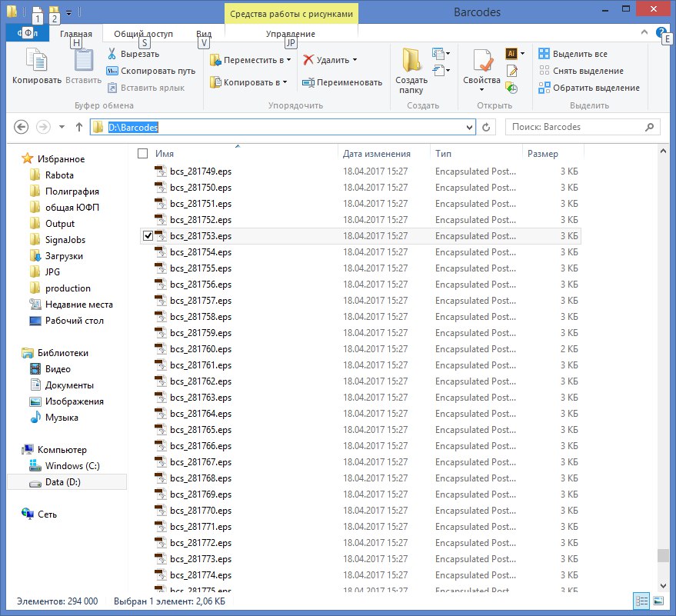The width and height of the screenshot is (676, 616).
Task: Toggle the select-all checkbox in header
Action: pyautogui.click(x=143, y=154)
